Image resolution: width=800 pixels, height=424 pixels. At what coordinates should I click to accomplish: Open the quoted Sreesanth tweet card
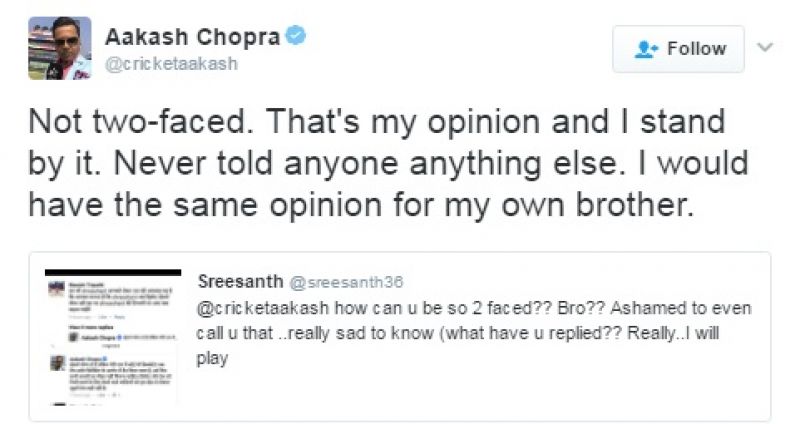tap(399, 336)
